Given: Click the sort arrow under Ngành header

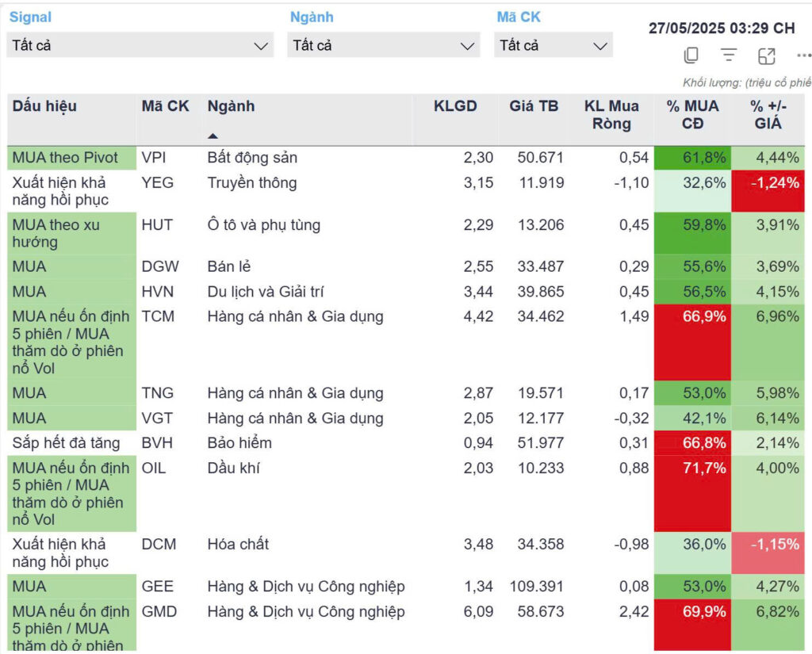Looking at the screenshot, I should pos(213,136).
